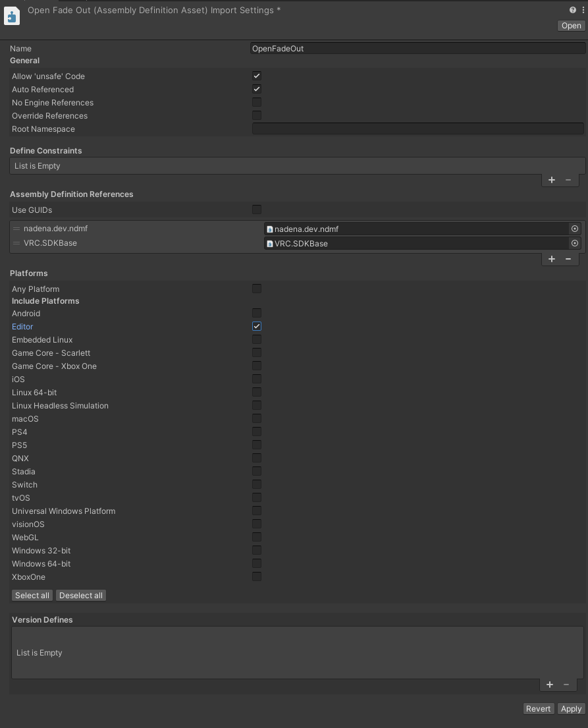Viewport: 588px width, 728px height.
Task: Check Game Core - Xbox One platform
Action: point(257,366)
